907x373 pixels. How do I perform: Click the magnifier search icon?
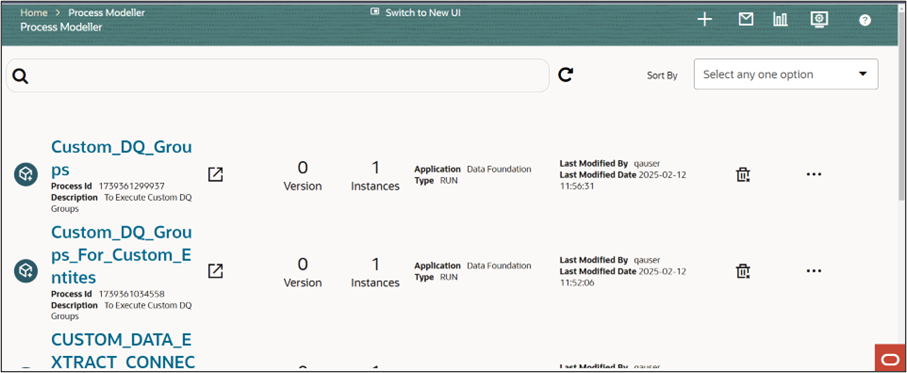tap(20, 76)
